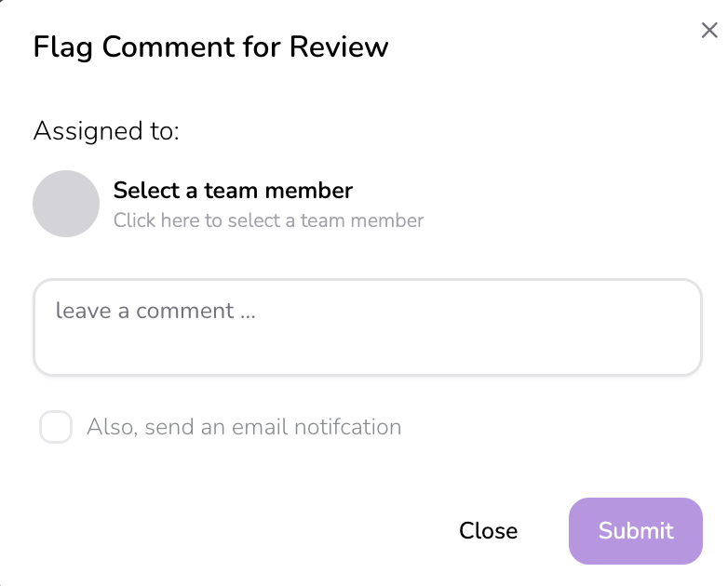The width and height of the screenshot is (728, 586).
Task: Expand team member selection from the gray subtext
Action: (268, 221)
